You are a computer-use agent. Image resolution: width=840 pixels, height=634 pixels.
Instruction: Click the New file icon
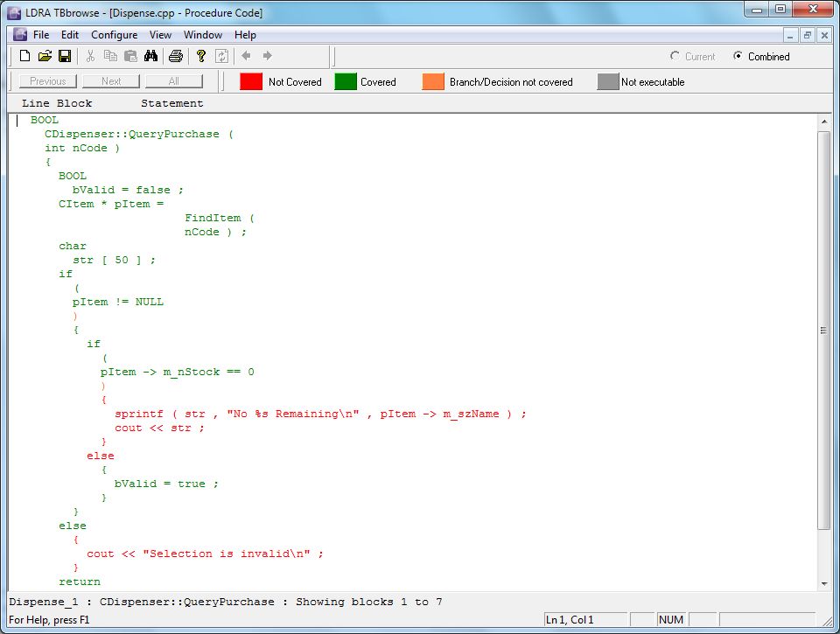pyautogui.click(x=24, y=56)
